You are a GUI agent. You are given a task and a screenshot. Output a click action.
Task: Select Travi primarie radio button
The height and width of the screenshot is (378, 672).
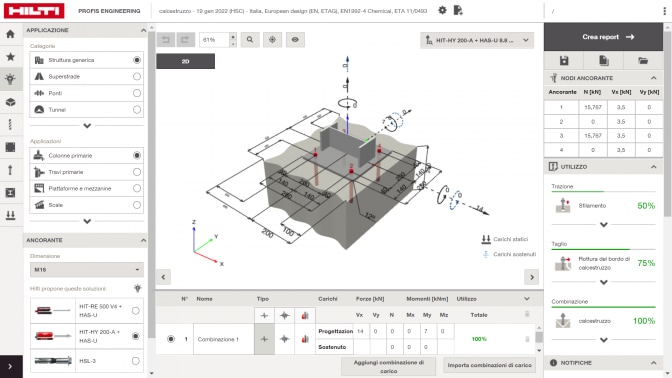coord(137,172)
